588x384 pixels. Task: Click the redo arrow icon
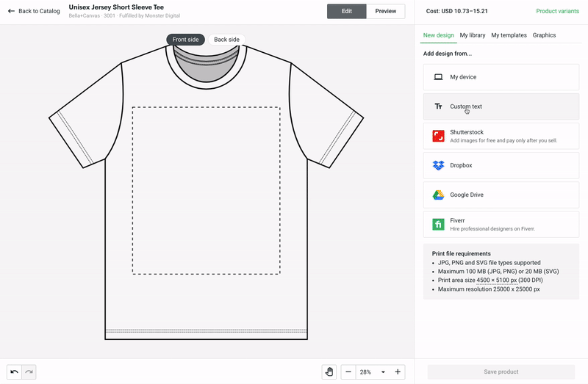[29, 372]
